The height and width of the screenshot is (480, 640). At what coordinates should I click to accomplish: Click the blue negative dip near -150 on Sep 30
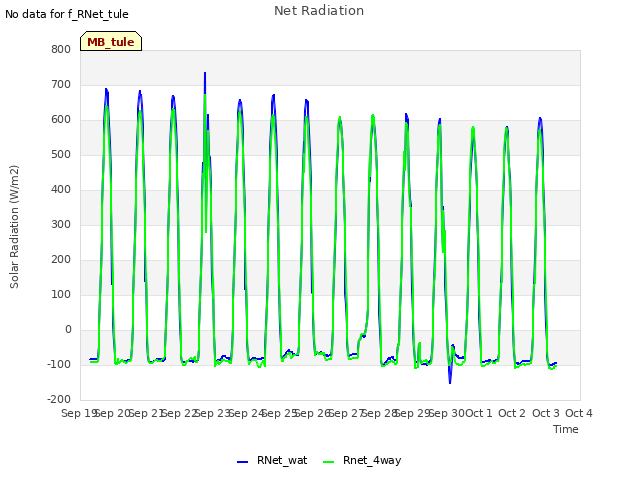450,382
